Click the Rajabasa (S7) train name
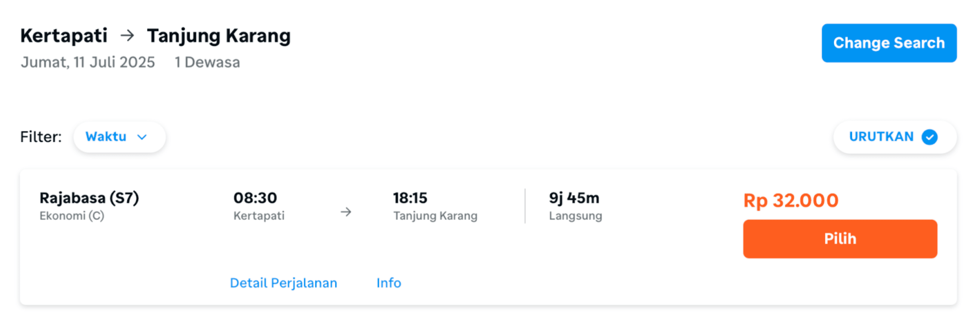Screen dimensions: 980x329 (x=89, y=198)
